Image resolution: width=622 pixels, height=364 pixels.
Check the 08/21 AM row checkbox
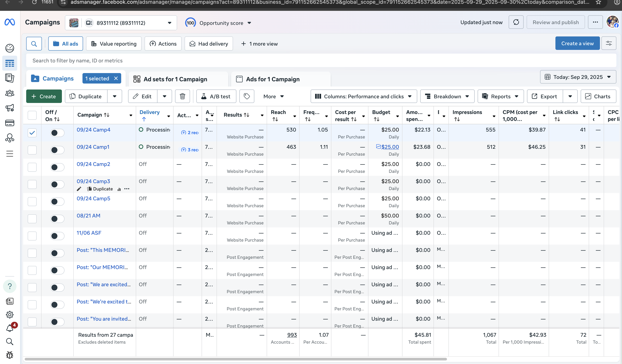[x=32, y=219]
